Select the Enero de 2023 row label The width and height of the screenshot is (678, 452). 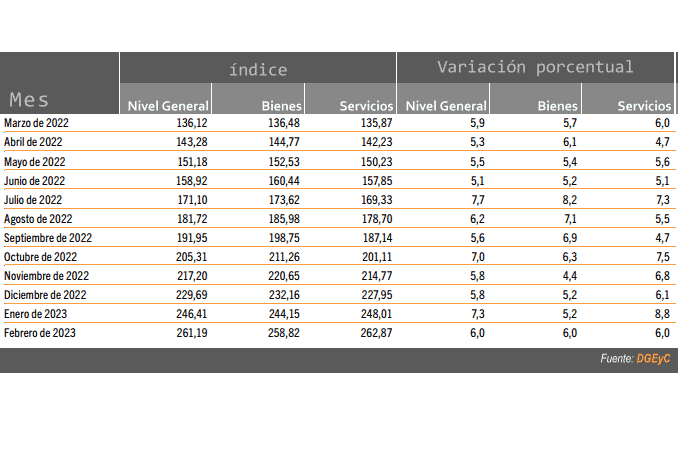click(35, 314)
